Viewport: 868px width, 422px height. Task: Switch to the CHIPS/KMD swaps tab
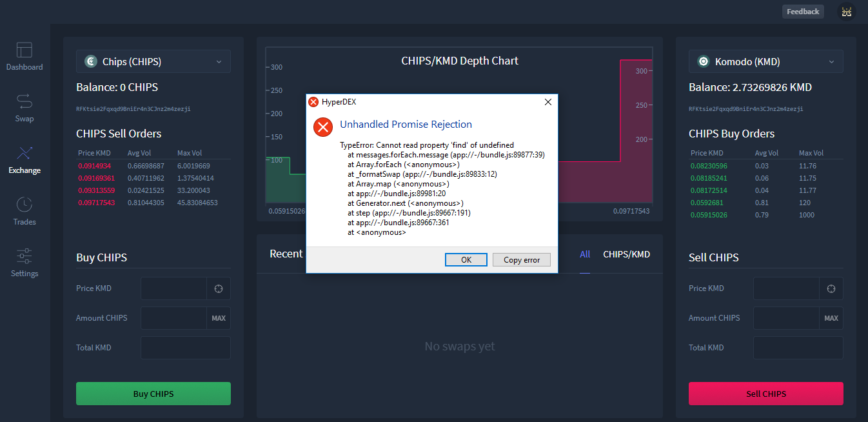coord(626,254)
